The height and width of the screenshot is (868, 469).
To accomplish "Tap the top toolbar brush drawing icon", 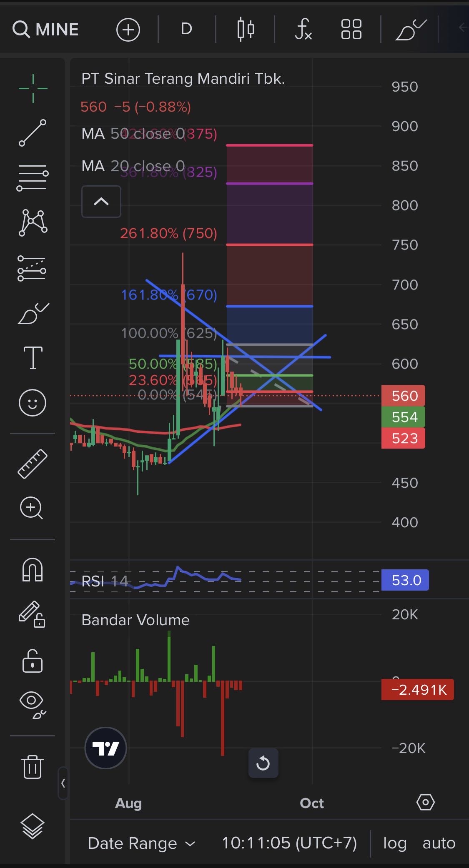I will click(411, 30).
